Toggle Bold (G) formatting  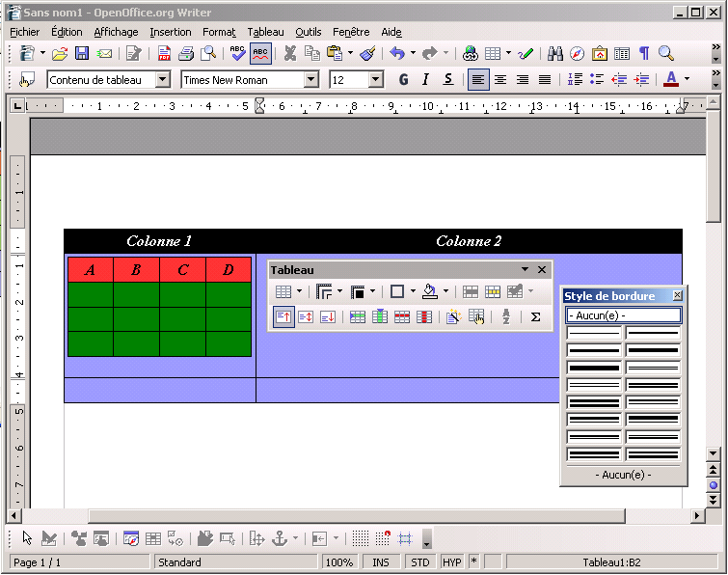click(x=403, y=80)
